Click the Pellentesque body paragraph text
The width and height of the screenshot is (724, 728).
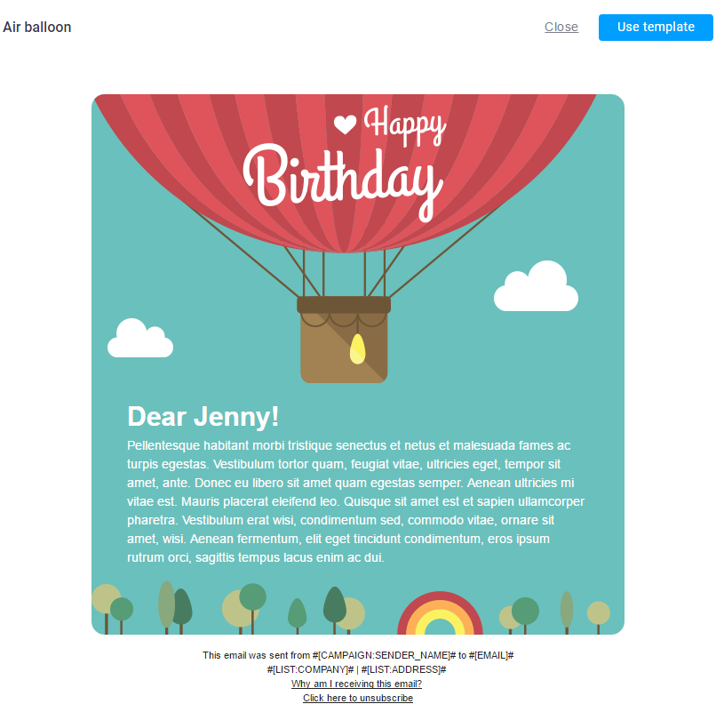coord(355,501)
